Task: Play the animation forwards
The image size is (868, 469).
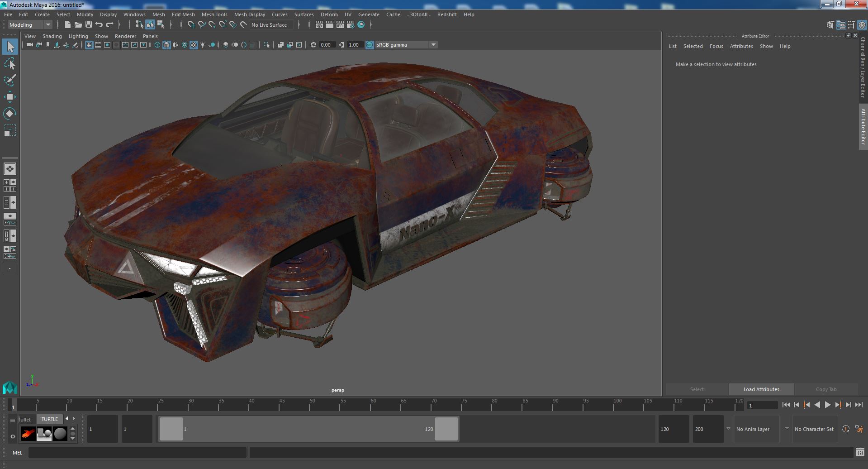Action: click(827, 405)
